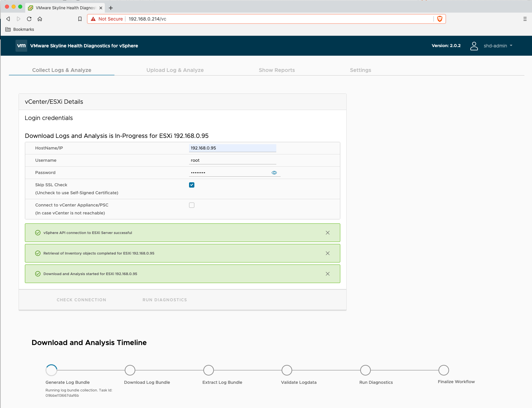Open the browser hamburger menu

(x=525, y=19)
